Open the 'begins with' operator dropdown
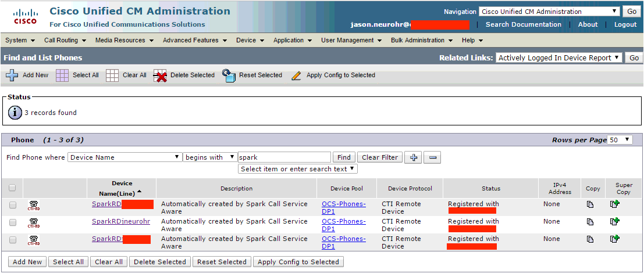This screenshot has height=277, width=644. tap(210, 157)
